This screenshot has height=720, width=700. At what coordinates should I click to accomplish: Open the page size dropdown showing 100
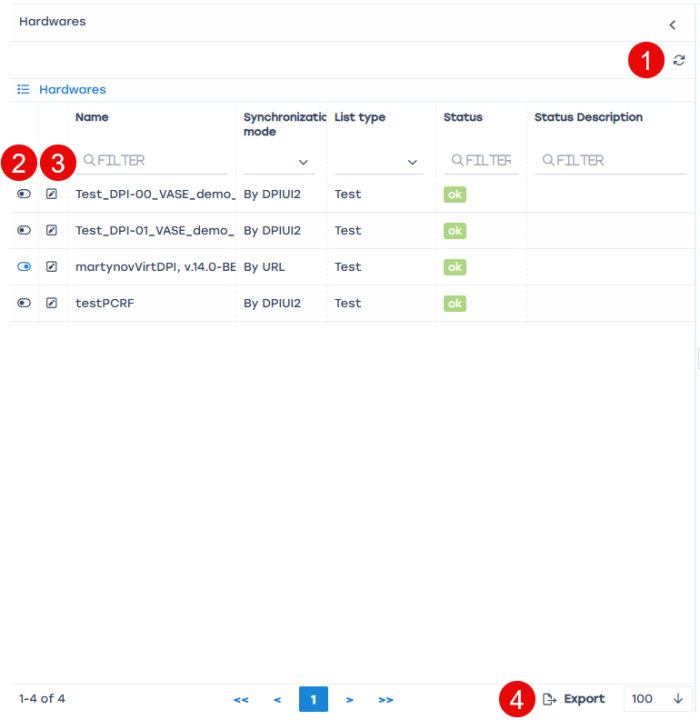point(657,699)
